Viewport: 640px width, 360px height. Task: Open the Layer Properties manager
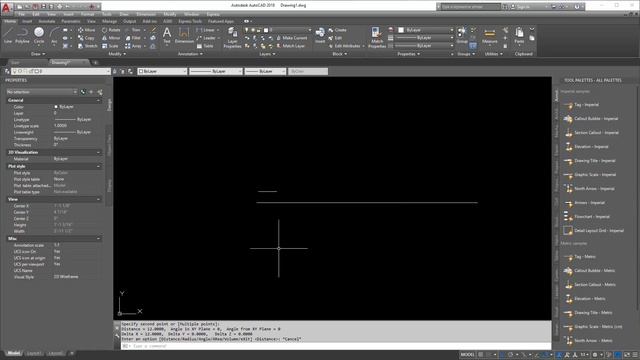(x=232, y=38)
